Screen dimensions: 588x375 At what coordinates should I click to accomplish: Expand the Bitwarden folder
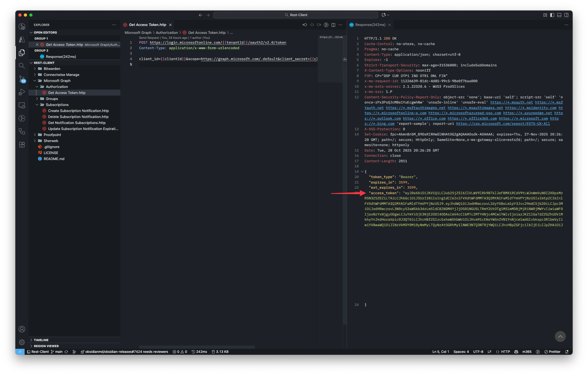click(52, 69)
